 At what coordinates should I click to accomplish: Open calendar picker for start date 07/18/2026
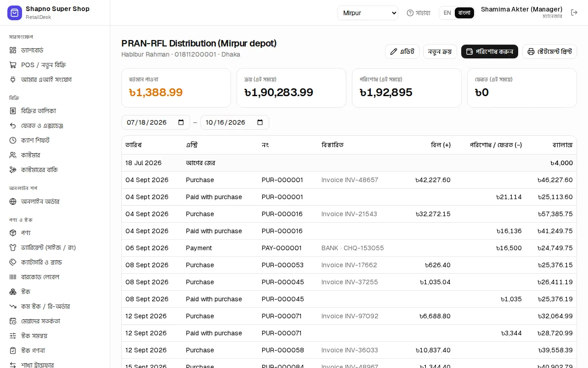pyautogui.click(x=181, y=122)
